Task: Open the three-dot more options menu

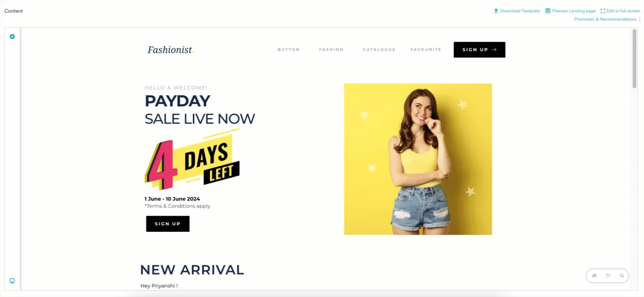Action: (640, 20)
